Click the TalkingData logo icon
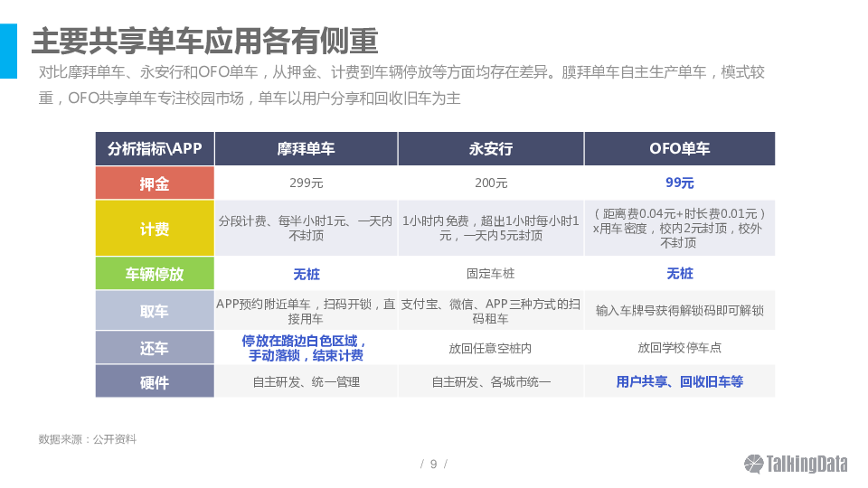Image resolution: width=868 pixels, height=488 pixels. [x=754, y=464]
